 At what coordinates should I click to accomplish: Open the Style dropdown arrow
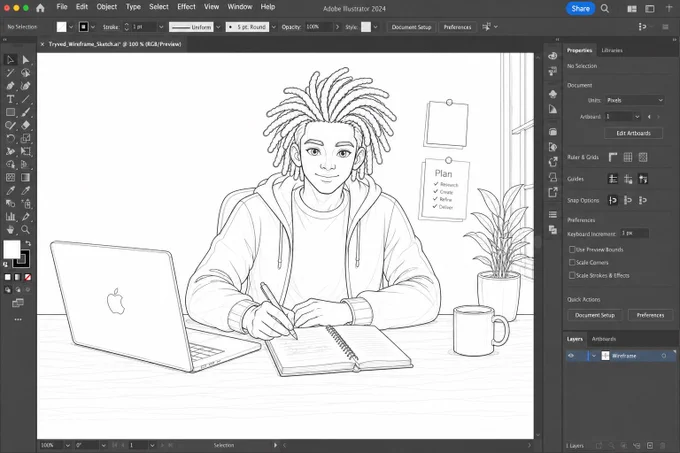coord(376,27)
